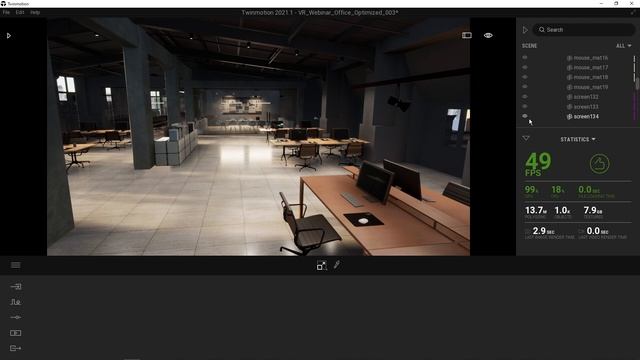Open the viewport eye visibility settings
The width and height of the screenshot is (640, 360).
tap(488, 36)
